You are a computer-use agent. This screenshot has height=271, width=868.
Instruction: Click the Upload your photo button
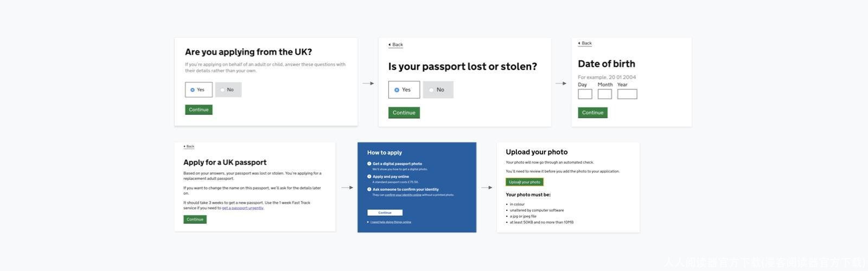pyautogui.click(x=525, y=182)
